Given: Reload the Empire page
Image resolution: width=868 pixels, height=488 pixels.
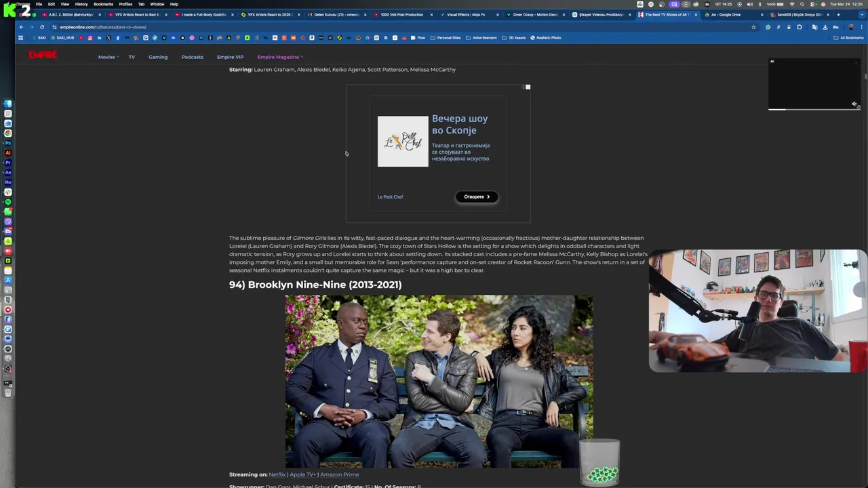Looking at the screenshot, I should [x=42, y=27].
